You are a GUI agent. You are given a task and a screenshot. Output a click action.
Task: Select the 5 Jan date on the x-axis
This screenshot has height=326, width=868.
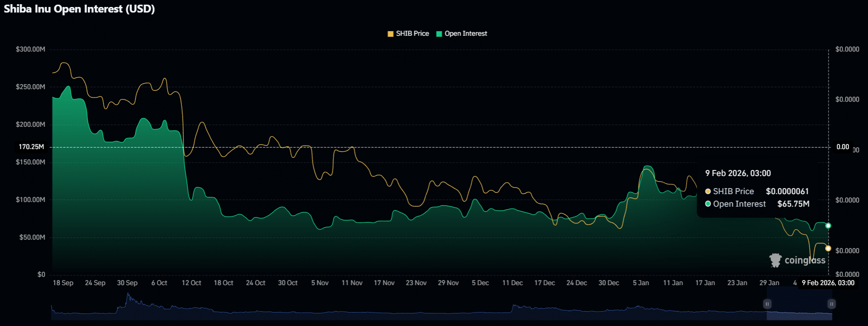tap(641, 283)
